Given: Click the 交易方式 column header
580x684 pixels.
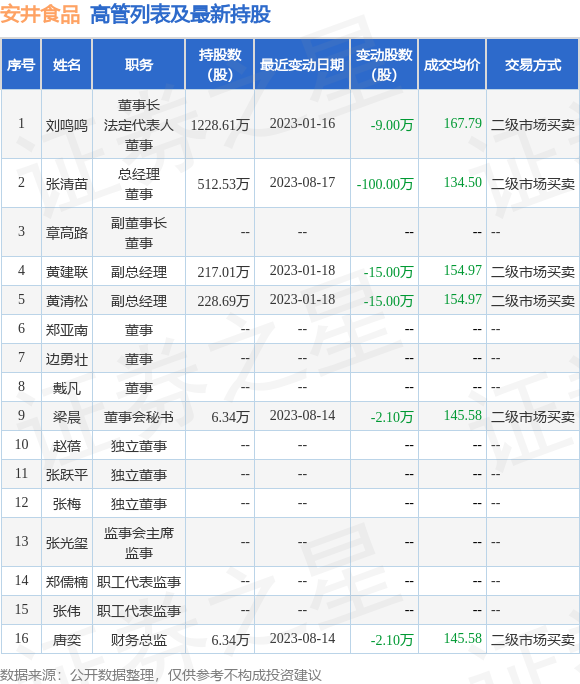Looking at the screenshot, I should pyautogui.click(x=533, y=65).
